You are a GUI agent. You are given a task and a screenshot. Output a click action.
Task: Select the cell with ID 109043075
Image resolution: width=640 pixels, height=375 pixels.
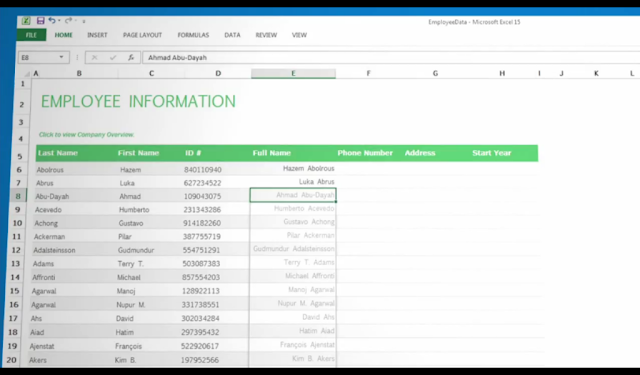point(202,196)
